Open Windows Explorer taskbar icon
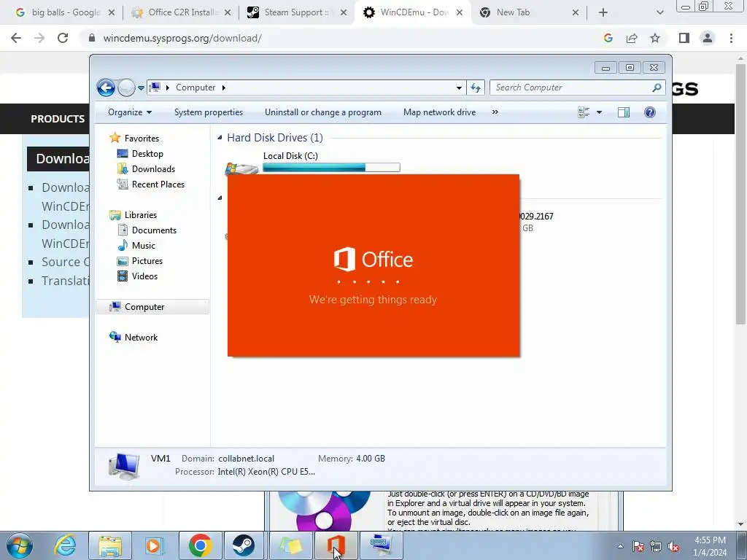Screen dimensions: 747x560 110,545
